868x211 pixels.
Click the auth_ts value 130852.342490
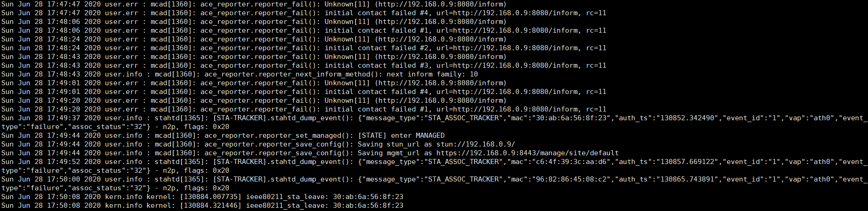pos(690,118)
